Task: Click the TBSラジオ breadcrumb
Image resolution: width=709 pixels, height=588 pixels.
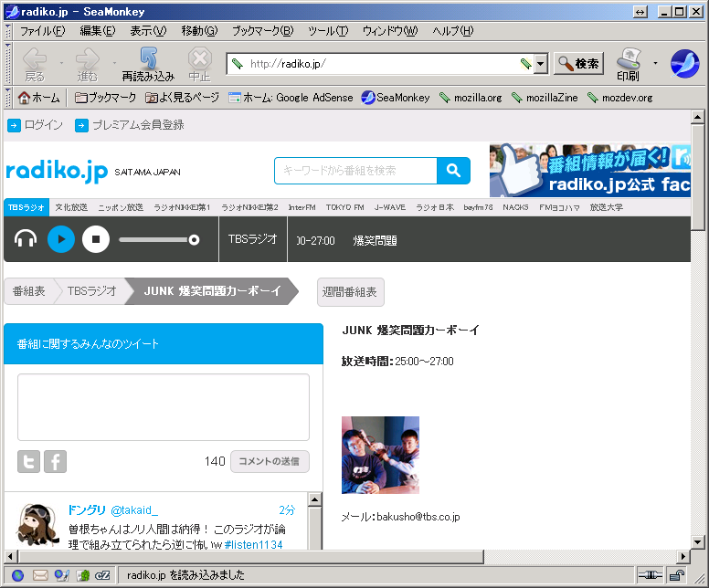Action: click(91, 291)
